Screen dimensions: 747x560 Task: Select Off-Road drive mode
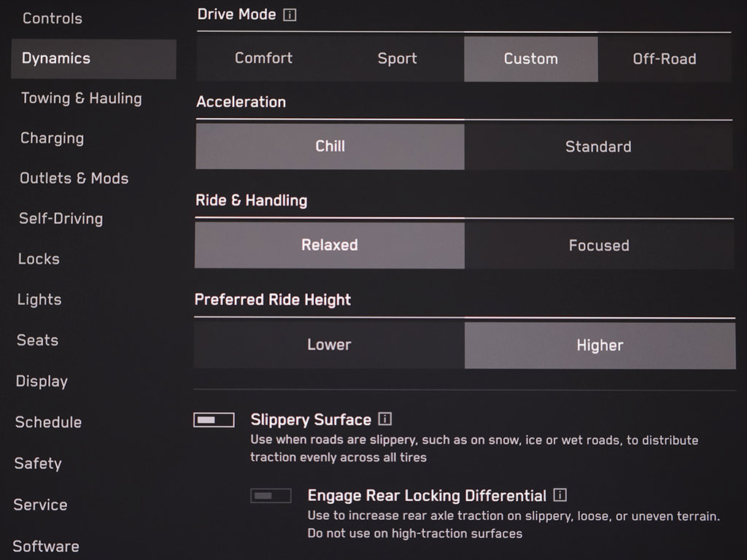tap(665, 59)
